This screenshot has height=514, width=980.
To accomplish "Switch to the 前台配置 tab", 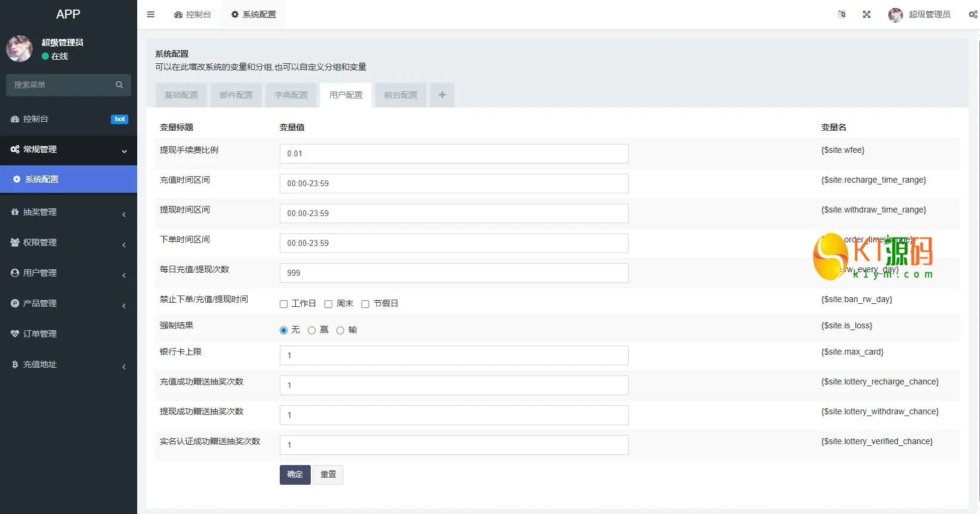I will (401, 95).
